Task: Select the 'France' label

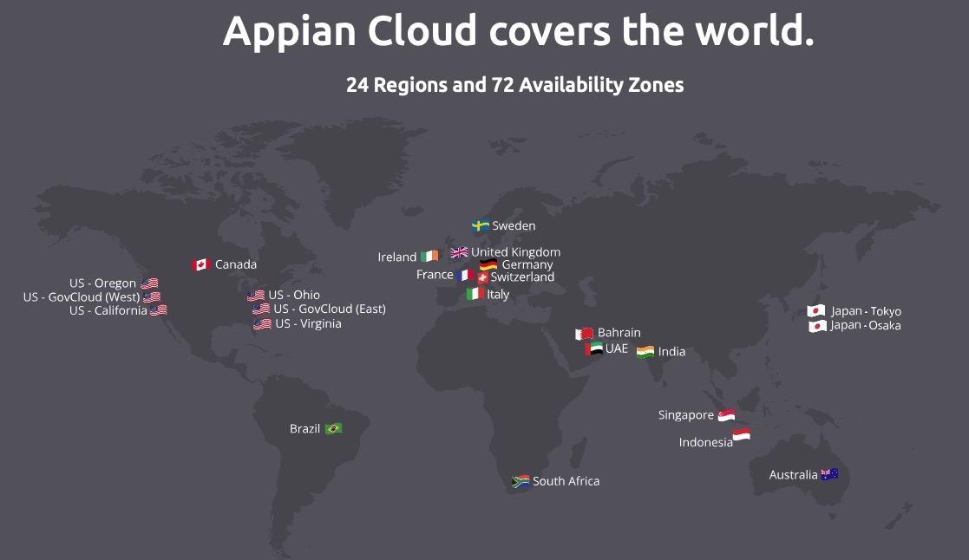Action: click(435, 274)
